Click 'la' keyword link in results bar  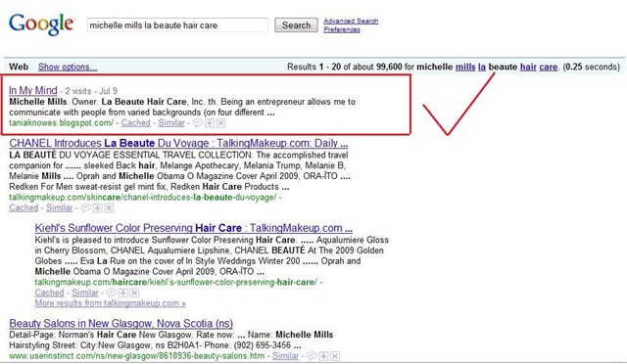point(482,67)
